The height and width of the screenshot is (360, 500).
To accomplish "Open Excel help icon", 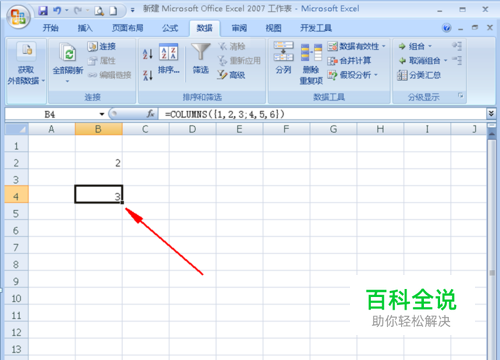I will point(447,28).
